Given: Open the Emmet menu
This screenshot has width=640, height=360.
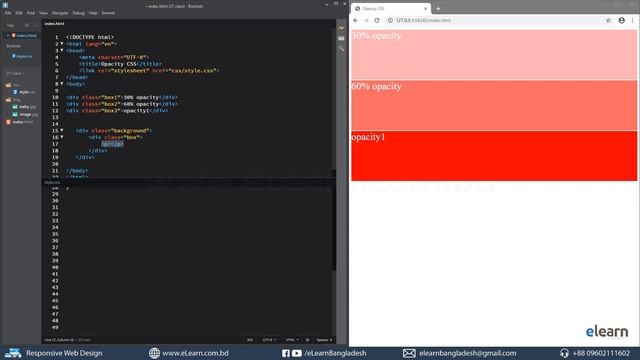Looking at the screenshot, I should tap(108, 13).
